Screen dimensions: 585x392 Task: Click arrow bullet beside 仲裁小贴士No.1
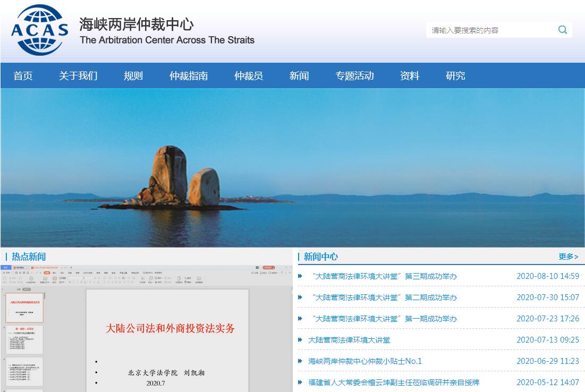300,361
